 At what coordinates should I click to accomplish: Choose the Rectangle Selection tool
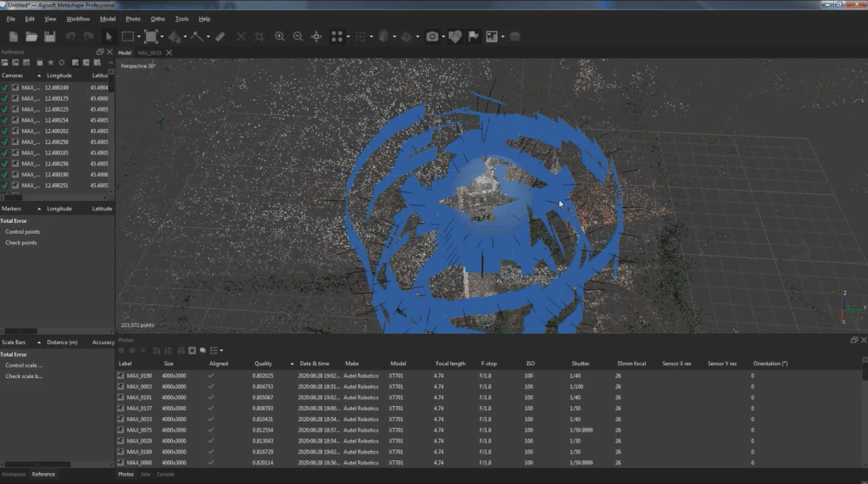tap(128, 36)
